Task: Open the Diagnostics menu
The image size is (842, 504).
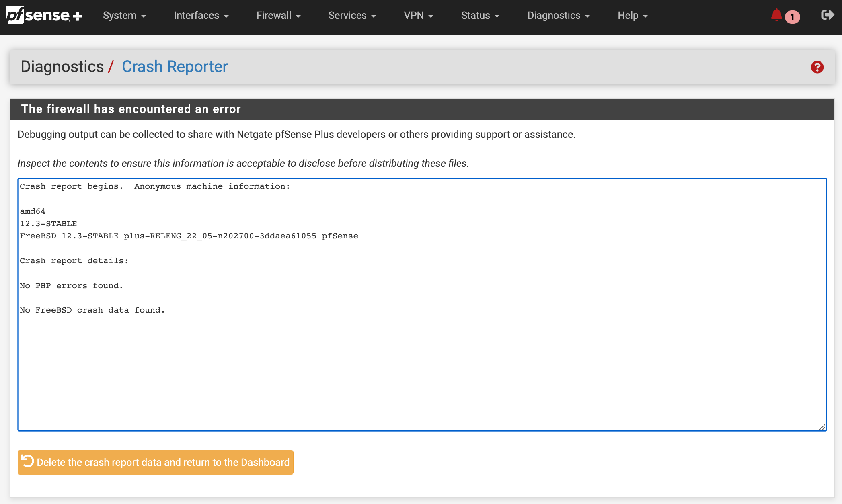Action: 558,15
